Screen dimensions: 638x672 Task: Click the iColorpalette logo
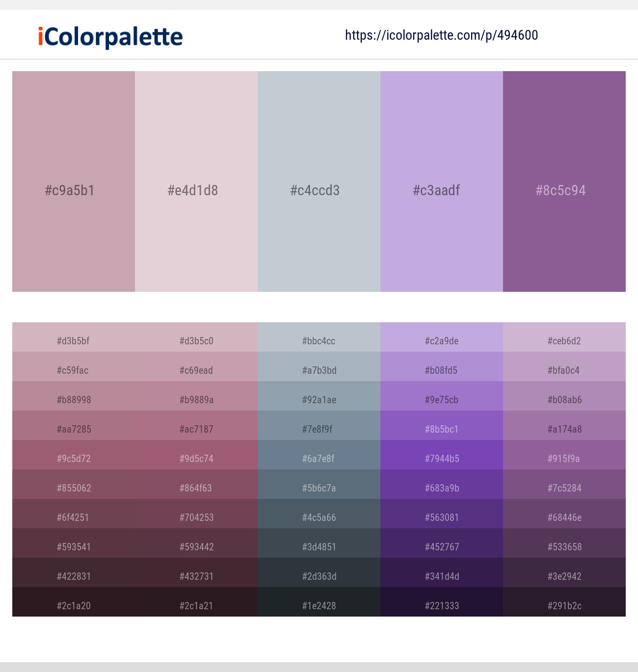point(110,37)
